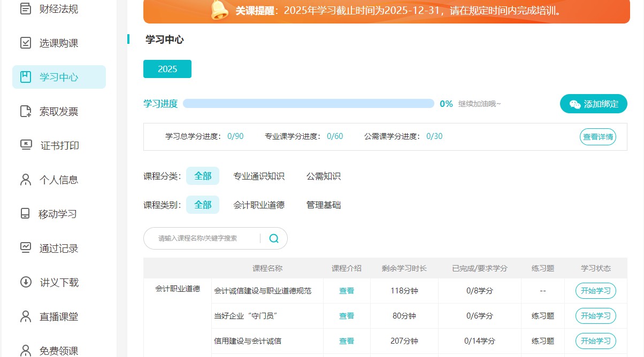Image resolution: width=644 pixels, height=357 pixels.
Task: Click the 添加绑定 button
Action: tap(594, 104)
